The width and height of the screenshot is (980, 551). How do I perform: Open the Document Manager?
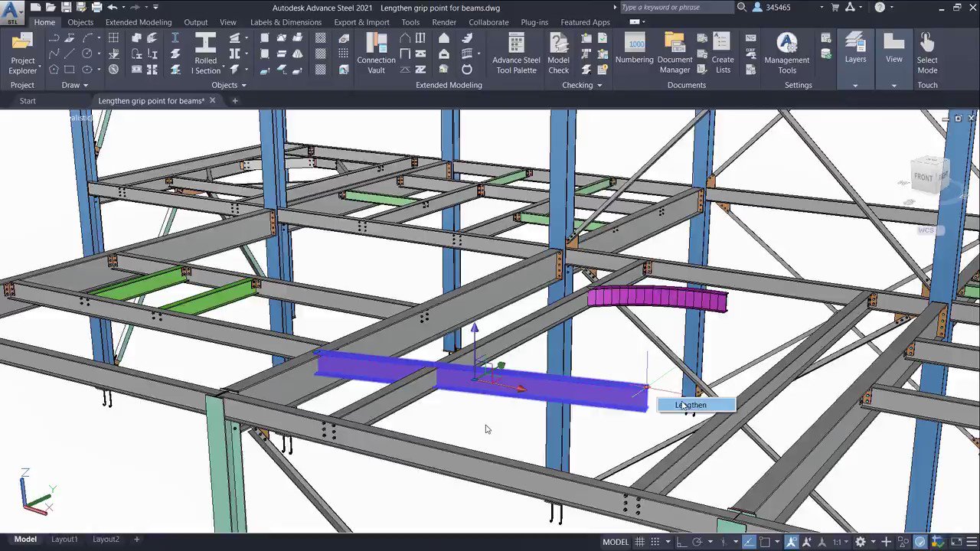675,54
